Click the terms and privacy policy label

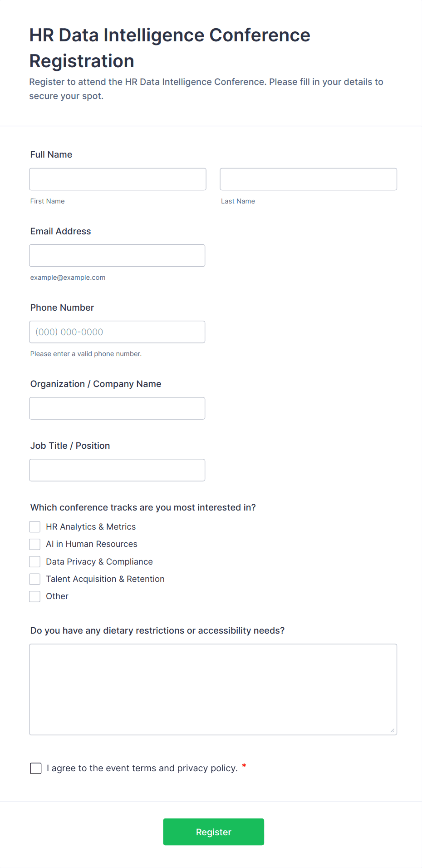(x=142, y=768)
